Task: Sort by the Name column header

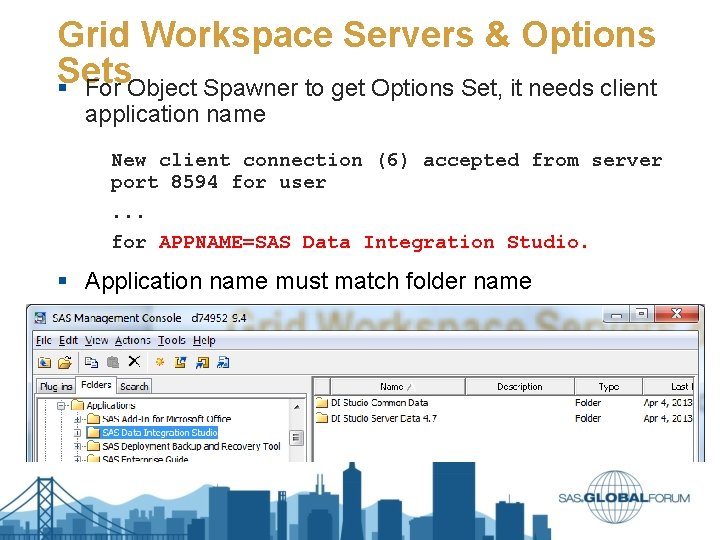Action: pyautogui.click(x=397, y=387)
